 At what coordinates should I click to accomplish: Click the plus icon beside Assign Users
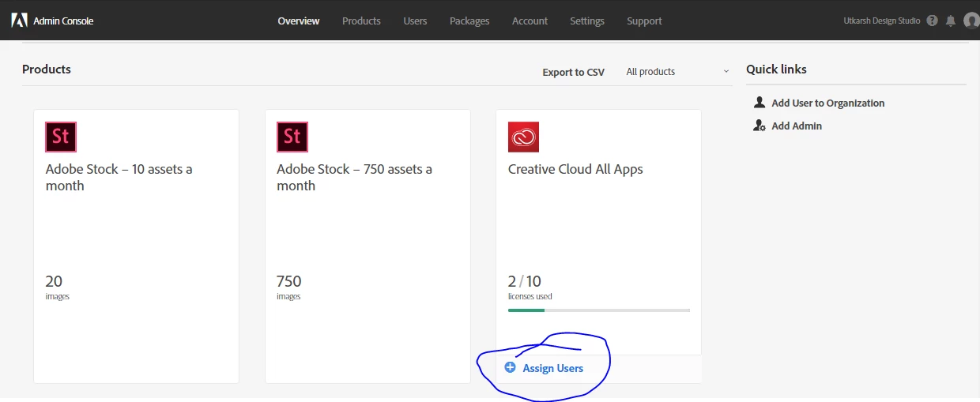tap(510, 368)
